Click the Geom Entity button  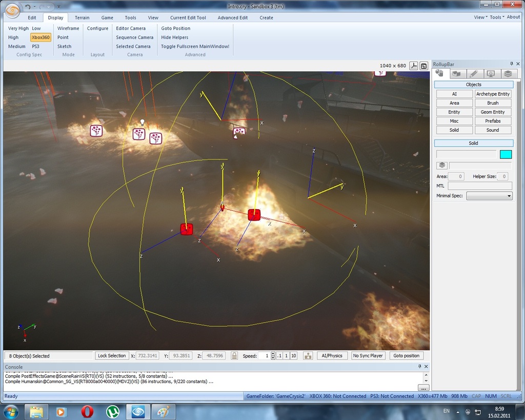coord(493,112)
